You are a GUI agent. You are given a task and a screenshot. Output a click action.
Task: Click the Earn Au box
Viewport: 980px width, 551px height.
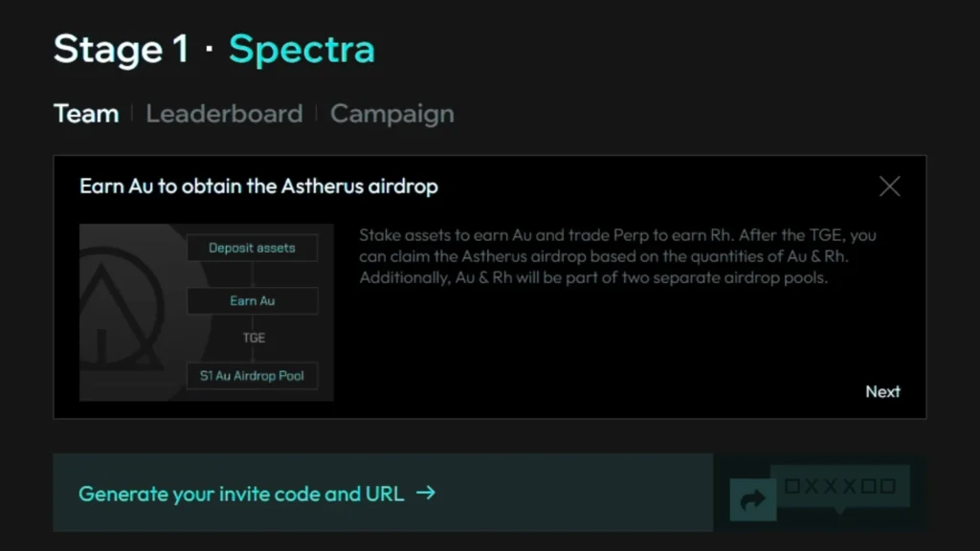252,301
